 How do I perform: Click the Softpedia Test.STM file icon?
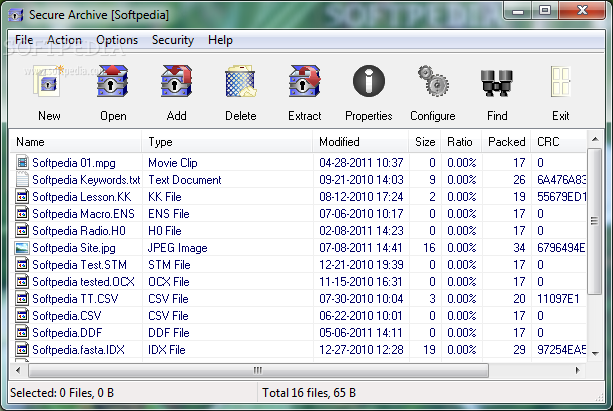point(22,264)
